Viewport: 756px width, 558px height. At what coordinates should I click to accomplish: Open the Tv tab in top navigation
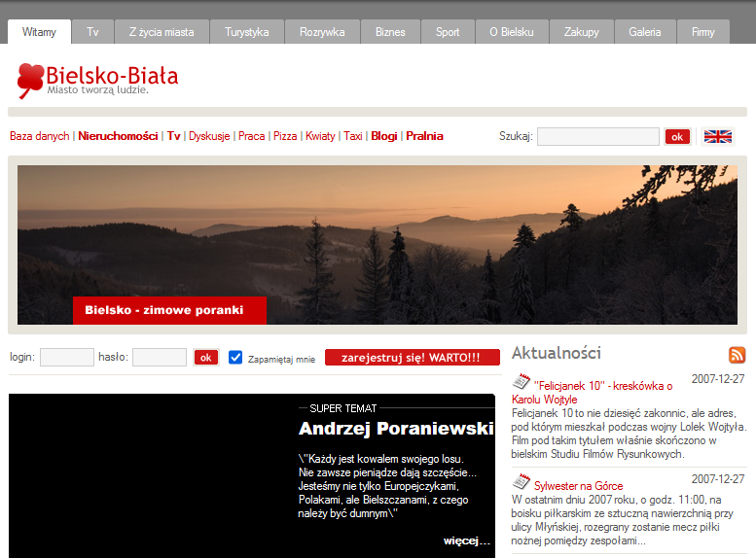[92, 32]
